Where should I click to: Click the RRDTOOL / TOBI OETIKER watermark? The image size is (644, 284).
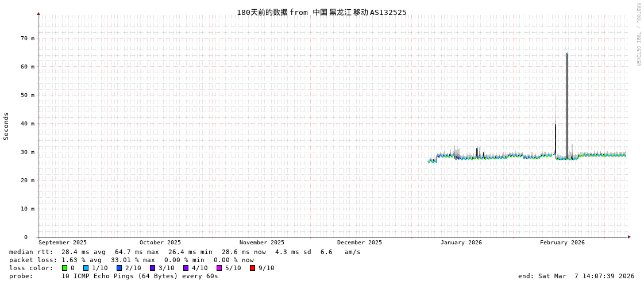tap(638, 34)
